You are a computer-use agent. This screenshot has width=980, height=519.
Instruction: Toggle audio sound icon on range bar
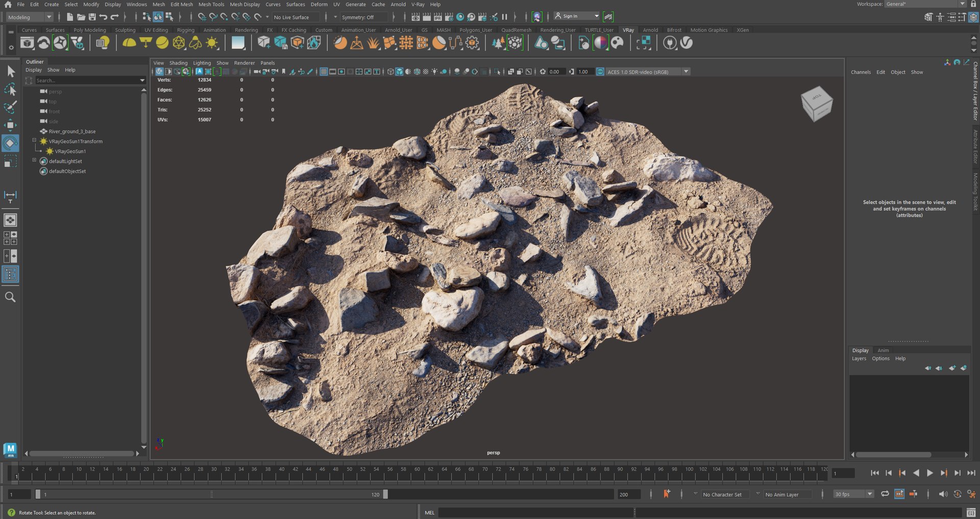[943, 494]
